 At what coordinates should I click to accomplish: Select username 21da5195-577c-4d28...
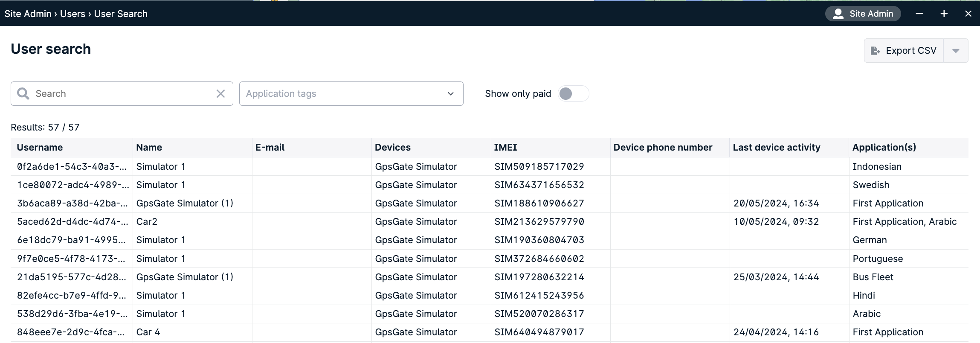[x=72, y=277]
